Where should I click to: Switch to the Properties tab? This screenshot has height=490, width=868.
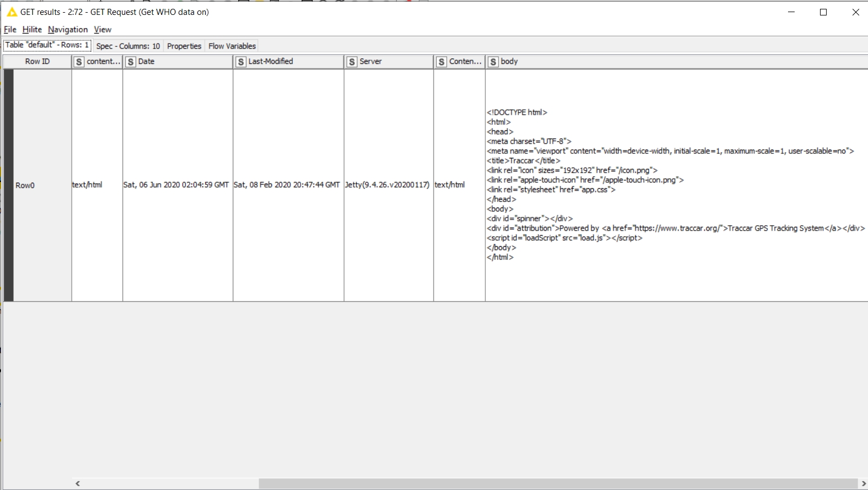pyautogui.click(x=184, y=46)
